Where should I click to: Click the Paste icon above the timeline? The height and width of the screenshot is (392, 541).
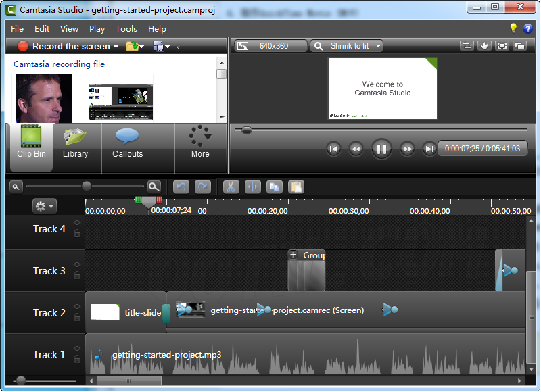coord(296,187)
